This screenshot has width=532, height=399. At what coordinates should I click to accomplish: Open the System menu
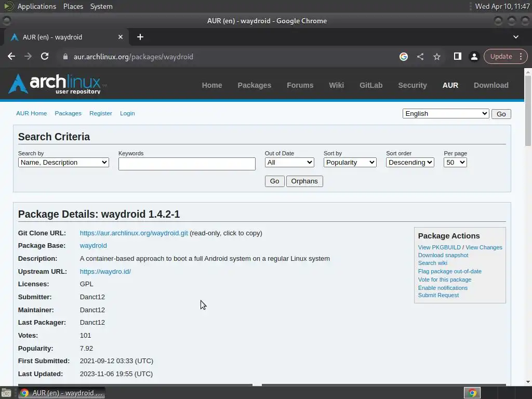click(101, 6)
